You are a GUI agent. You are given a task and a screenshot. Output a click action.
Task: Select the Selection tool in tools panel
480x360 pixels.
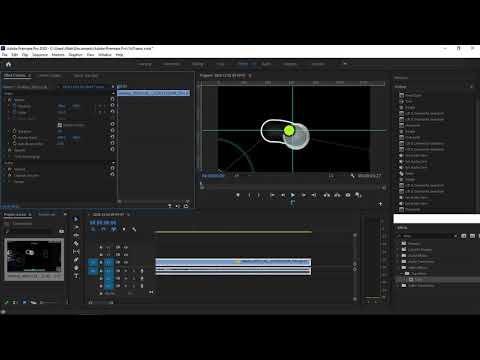(x=76, y=219)
